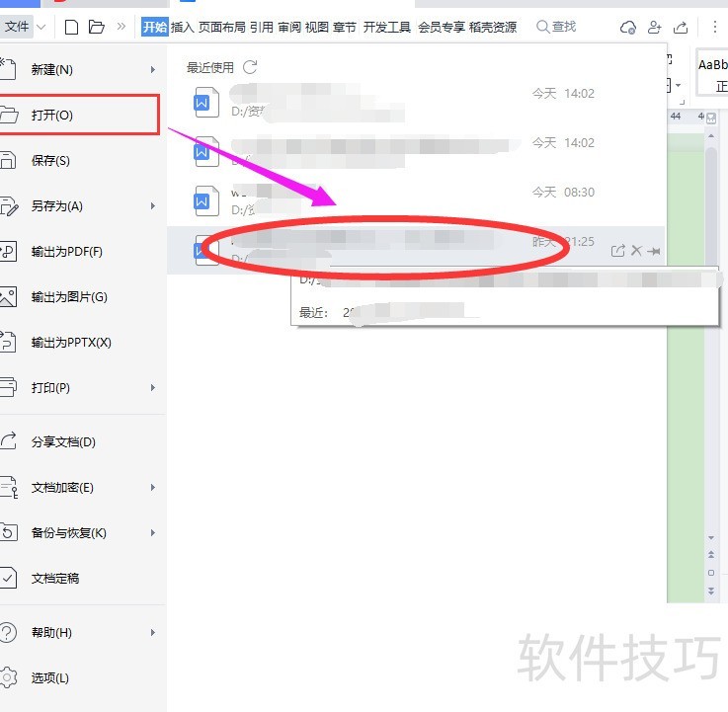Expand the 帮助(H) submenu arrow

tap(153, 633)
